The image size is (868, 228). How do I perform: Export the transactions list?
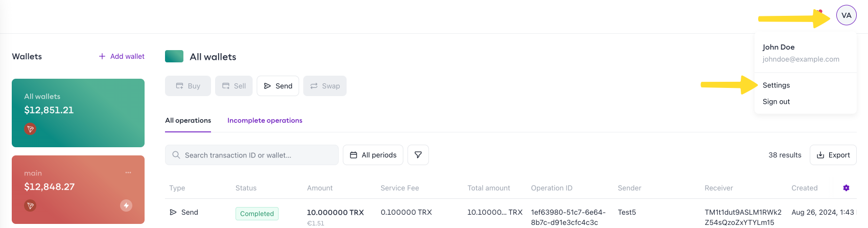click(833, 155)
